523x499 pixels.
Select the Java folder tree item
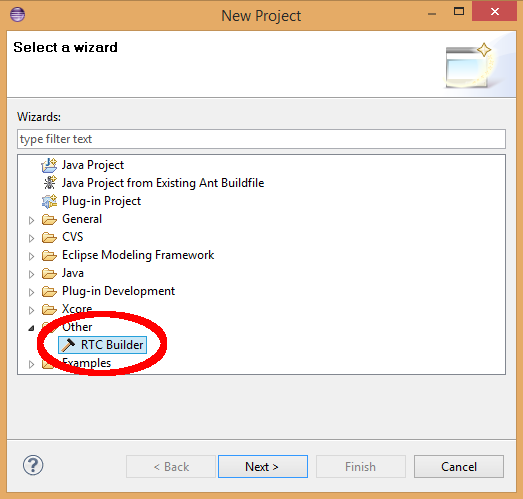tap(73, 273)
